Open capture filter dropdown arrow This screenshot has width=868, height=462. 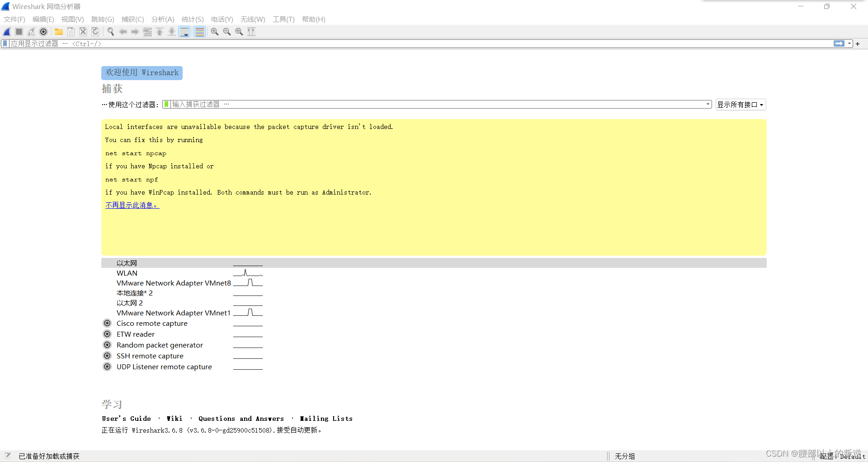(x=708, y=105)
